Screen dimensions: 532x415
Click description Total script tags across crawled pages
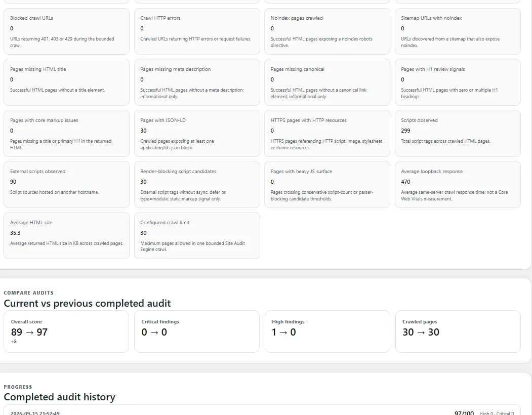click(x=445, y=141)
